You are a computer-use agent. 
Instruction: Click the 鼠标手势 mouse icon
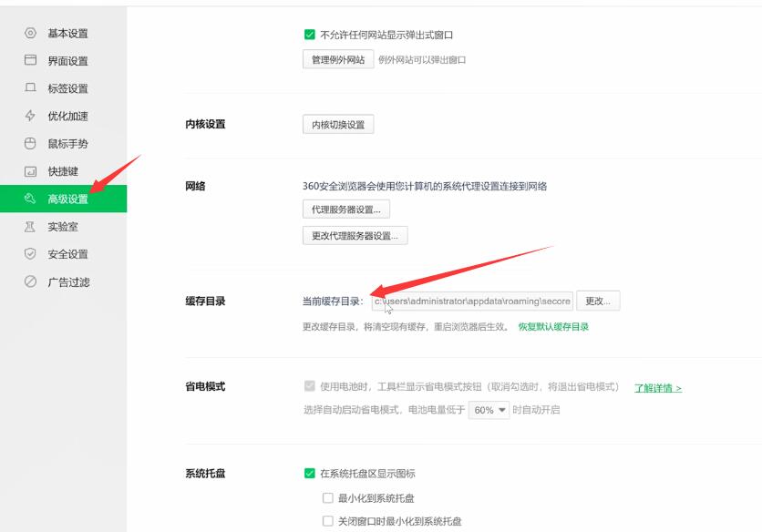[30, 143]
